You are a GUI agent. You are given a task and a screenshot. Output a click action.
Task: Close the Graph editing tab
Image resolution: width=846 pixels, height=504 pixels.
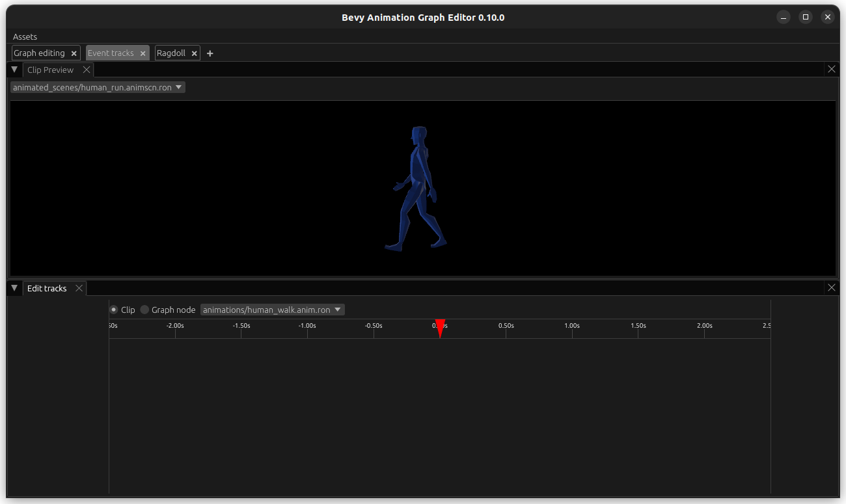tap(74, 53)
